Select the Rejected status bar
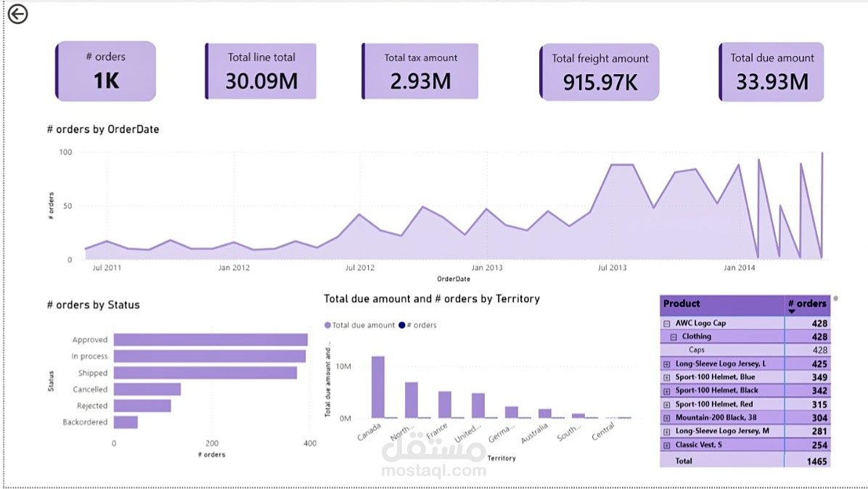 [x=142, y=406]
